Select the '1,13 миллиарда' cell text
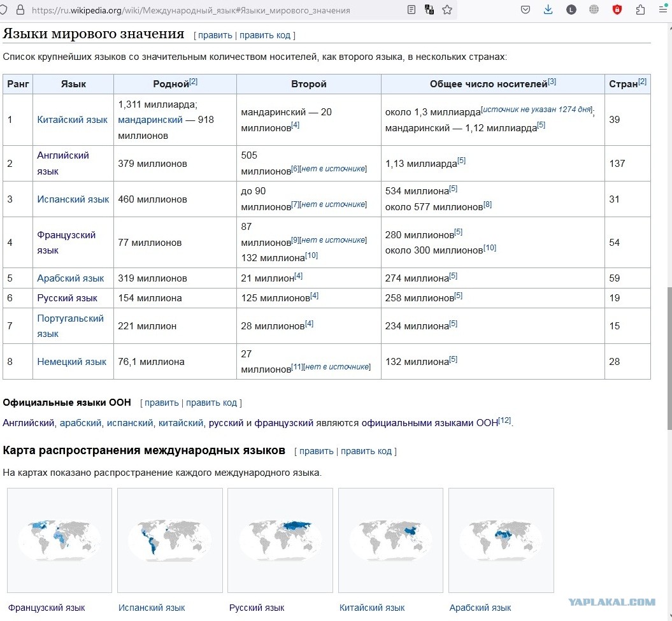The image size is (672, 621). [x=421, y=163]
